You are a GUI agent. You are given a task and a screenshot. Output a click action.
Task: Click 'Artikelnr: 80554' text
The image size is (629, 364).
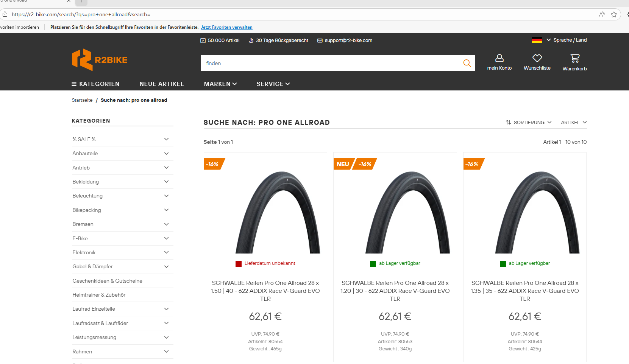point(265,341)
